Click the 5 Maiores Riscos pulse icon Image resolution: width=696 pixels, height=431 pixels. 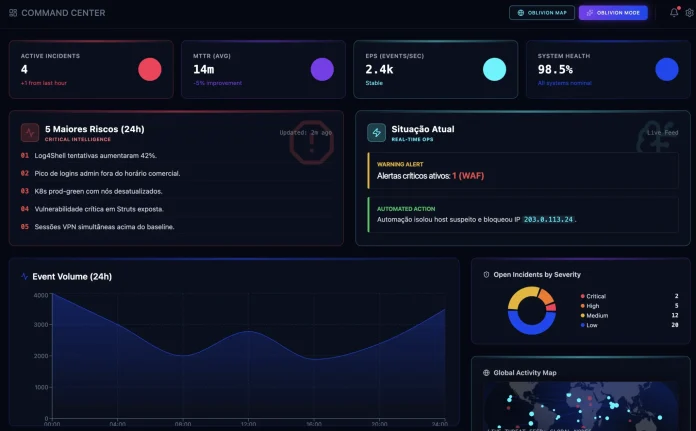pyautogui.click(x=30, y=133)
